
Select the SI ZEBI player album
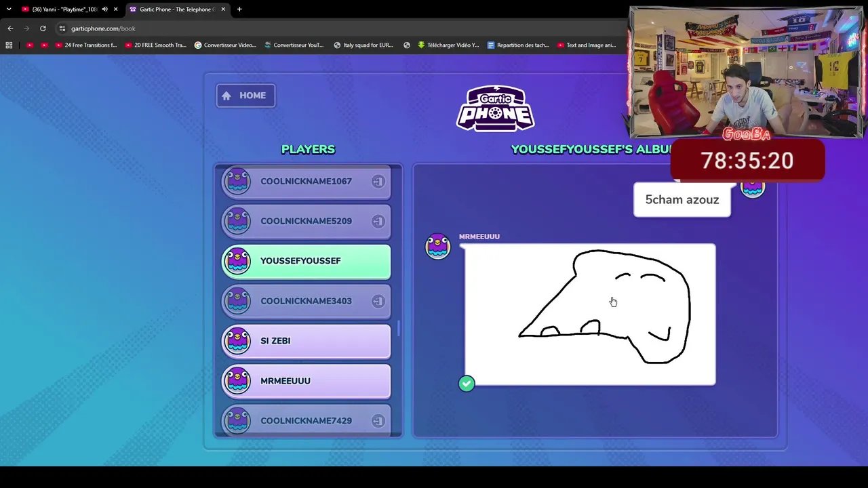[x=307, y=341]
